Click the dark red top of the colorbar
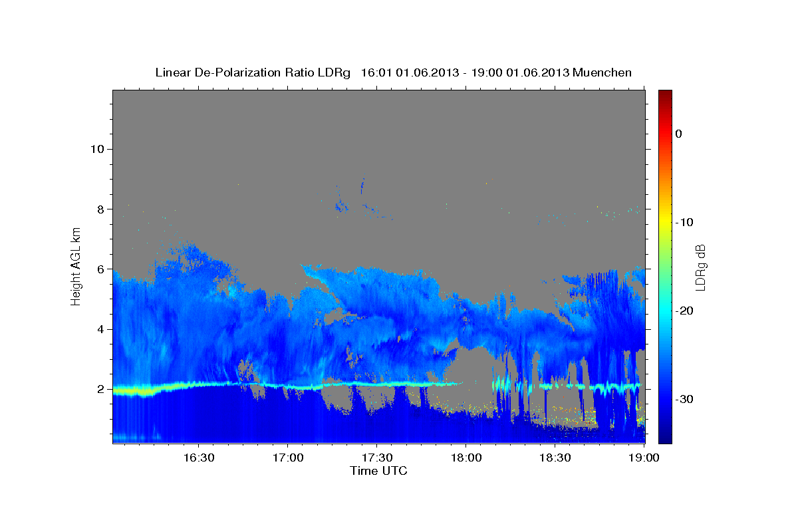The height and width of the screenshot is (532, 798). point(664,95)
